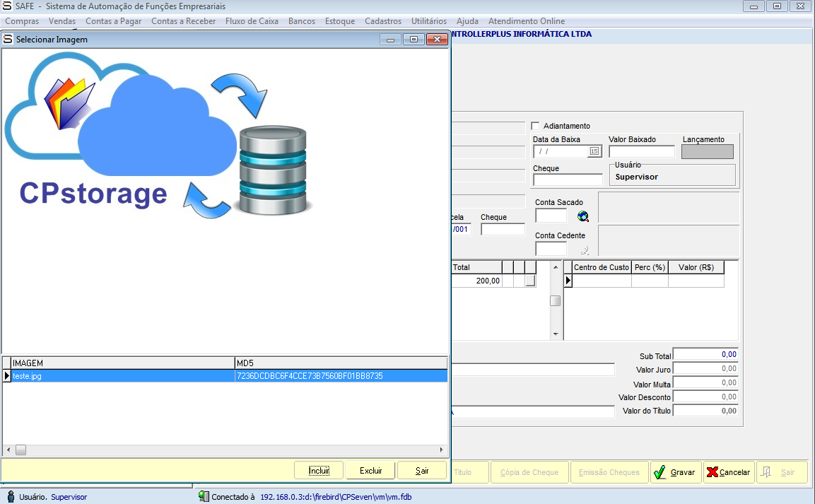The image size is (815, 504).
Task: Click the Valor (R$) column header
Action: [696, 267]
